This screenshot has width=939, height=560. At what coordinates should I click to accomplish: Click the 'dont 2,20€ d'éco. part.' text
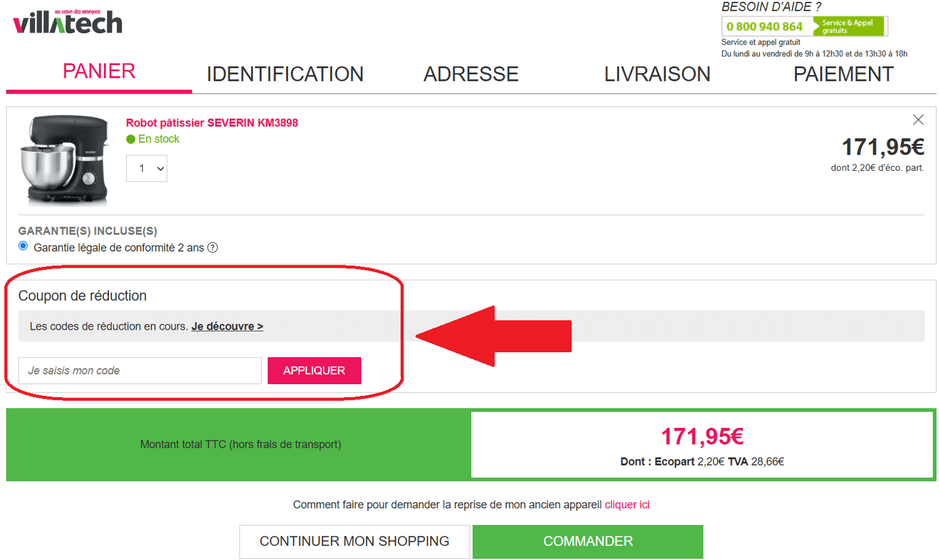[877, 168]
